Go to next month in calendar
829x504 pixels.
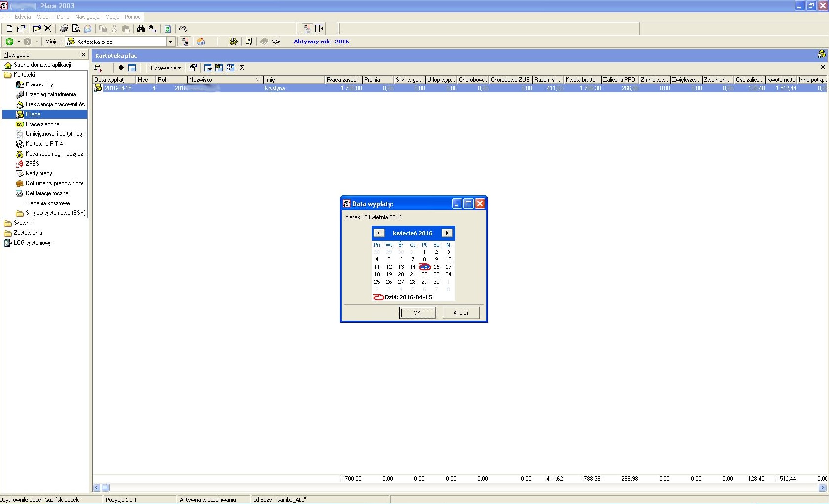(x=447, y=233)
